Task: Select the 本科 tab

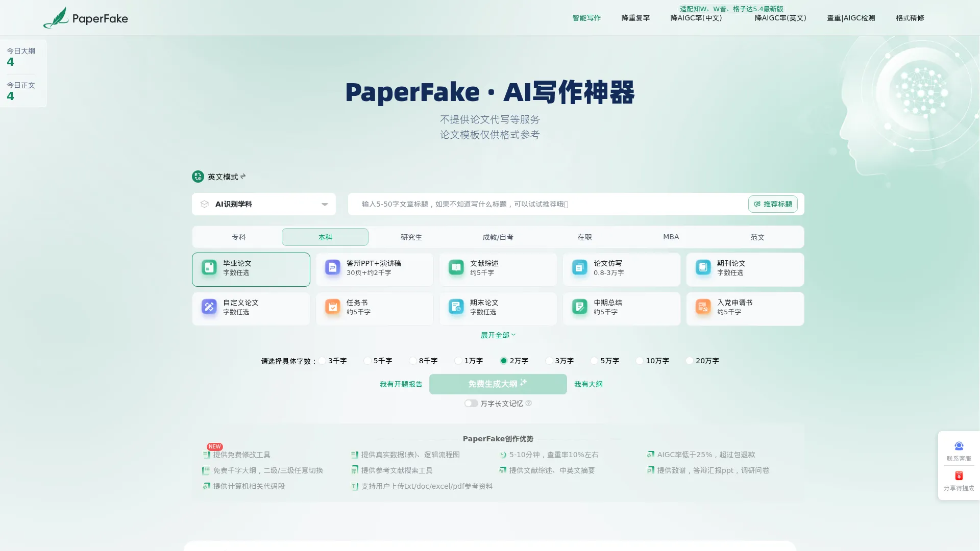Action: [325, 237]
